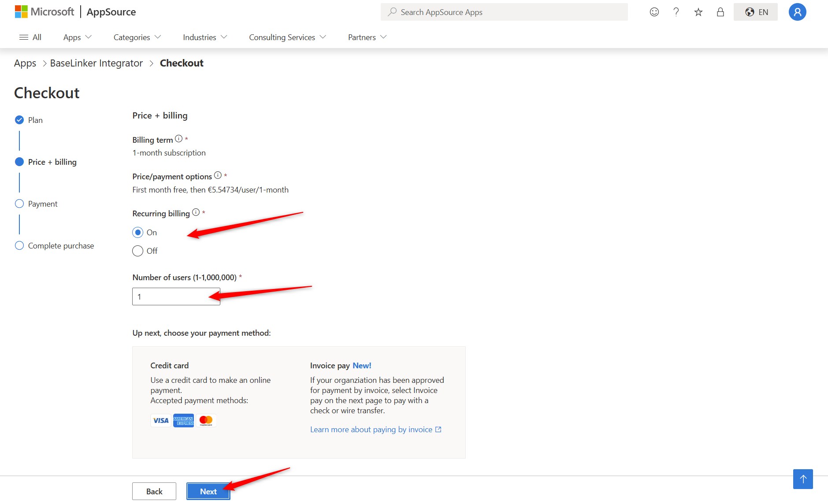Viewport: 828px width, 504px height.
Task: Click the back-to-top arrow button
Action: pos(803,479)
